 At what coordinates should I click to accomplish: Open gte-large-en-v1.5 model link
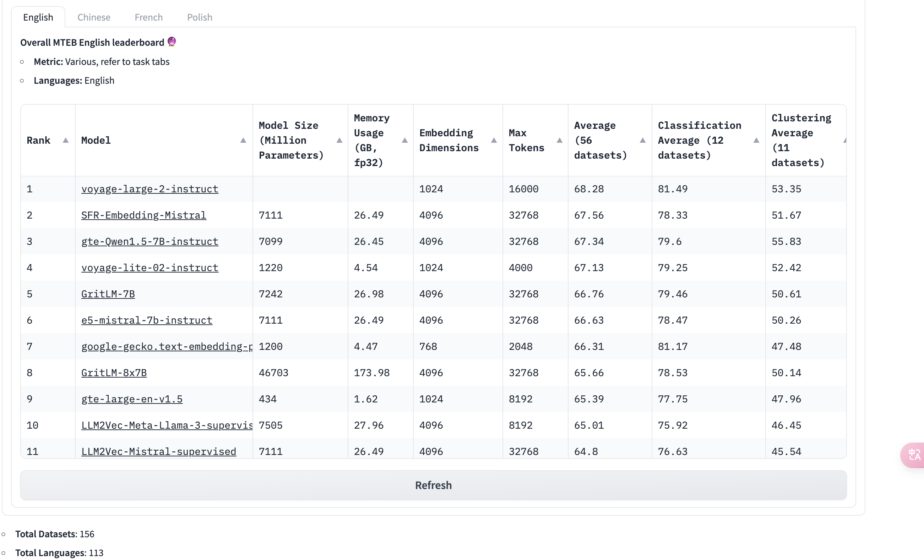click(132, 399)
